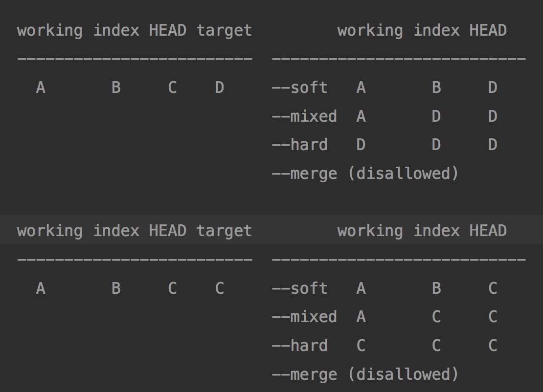Click the dashed separator under the bottom-right header
543x392 pixels.
click(398, 259)
